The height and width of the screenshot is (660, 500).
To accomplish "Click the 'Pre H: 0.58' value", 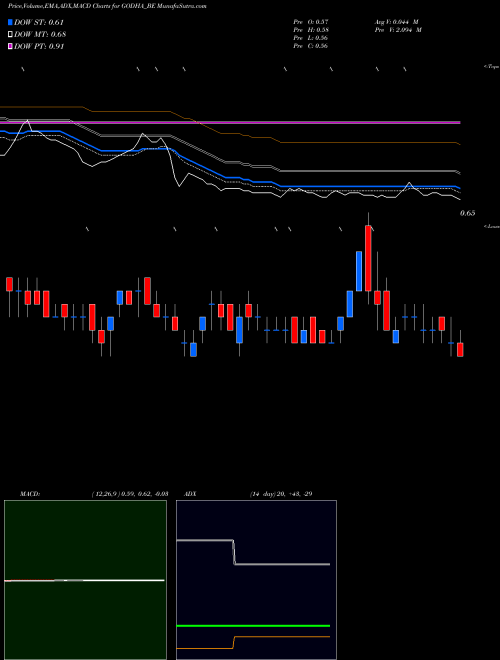I will pyautogui.click(x=311, y=30).
